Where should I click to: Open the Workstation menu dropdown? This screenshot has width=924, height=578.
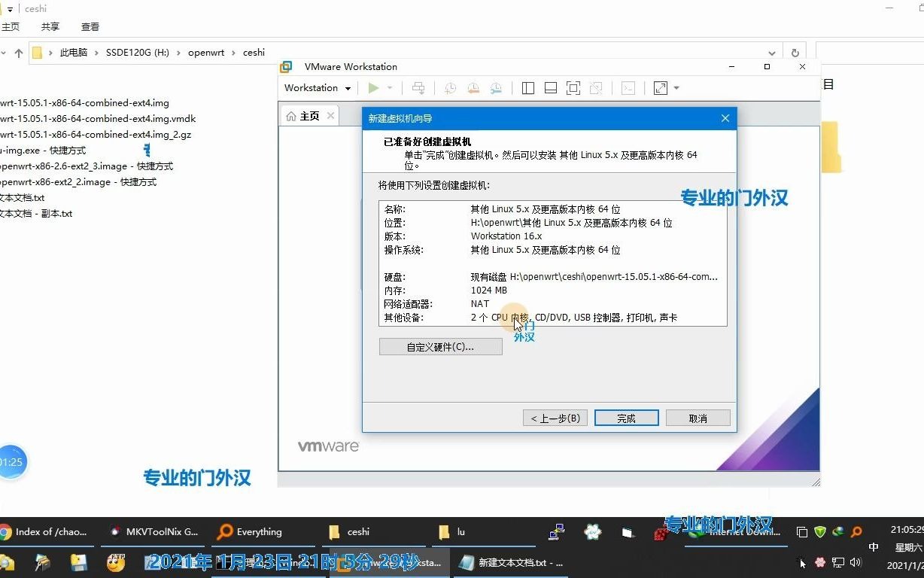[x=318, y=88]
